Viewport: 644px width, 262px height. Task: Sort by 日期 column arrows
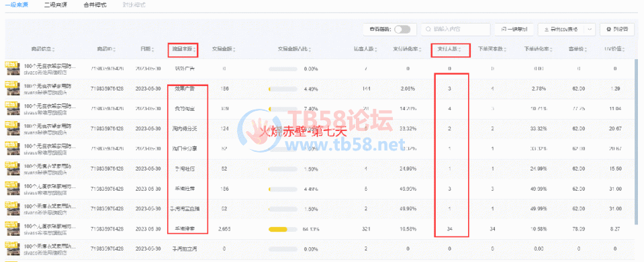[x=152, y=50]
